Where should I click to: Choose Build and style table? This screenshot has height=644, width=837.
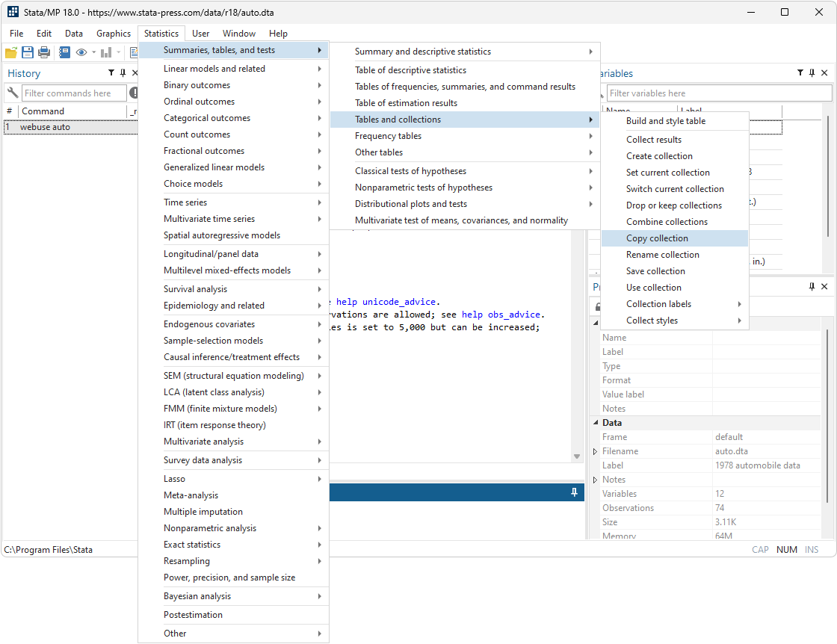[675, 121]
